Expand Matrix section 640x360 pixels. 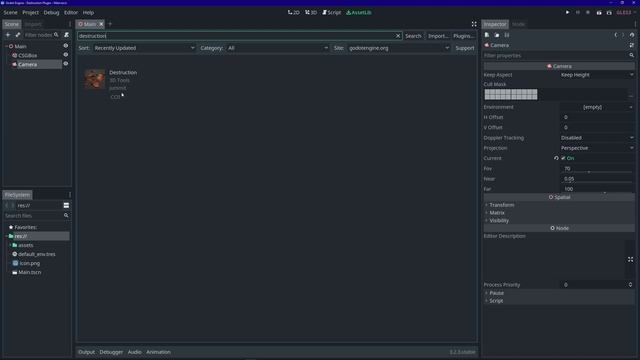(x=559, y=213)
